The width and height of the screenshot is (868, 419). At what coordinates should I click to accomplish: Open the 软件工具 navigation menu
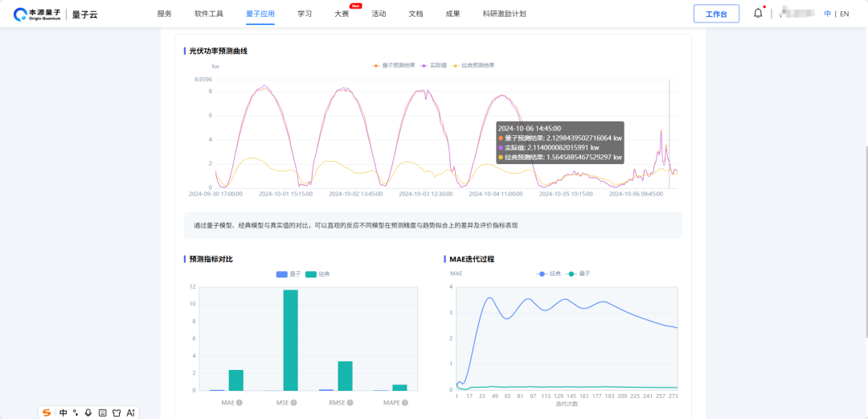pos(209,14)
